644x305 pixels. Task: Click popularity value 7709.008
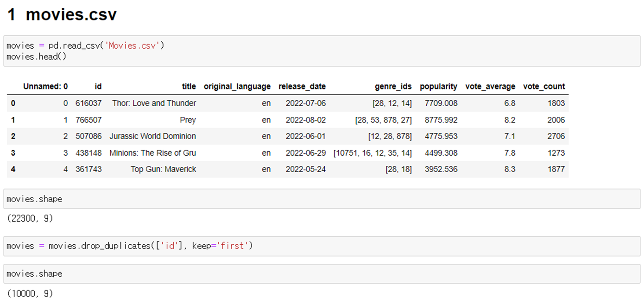(441, 103)
